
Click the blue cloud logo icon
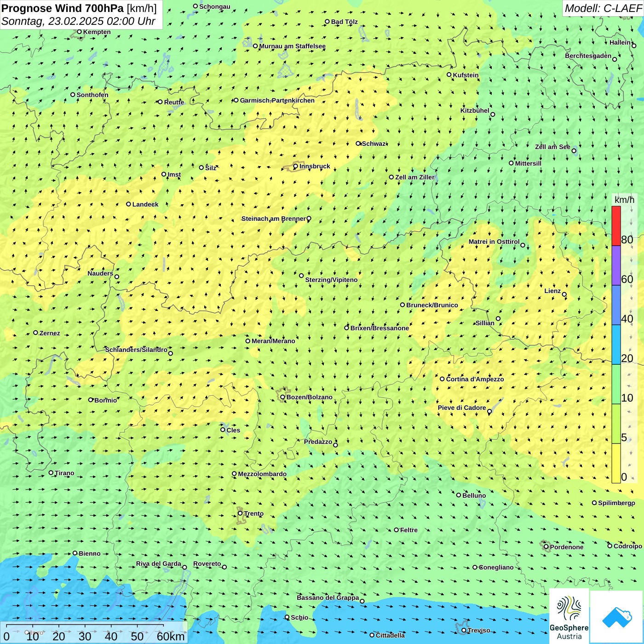(x=617, y=617)
